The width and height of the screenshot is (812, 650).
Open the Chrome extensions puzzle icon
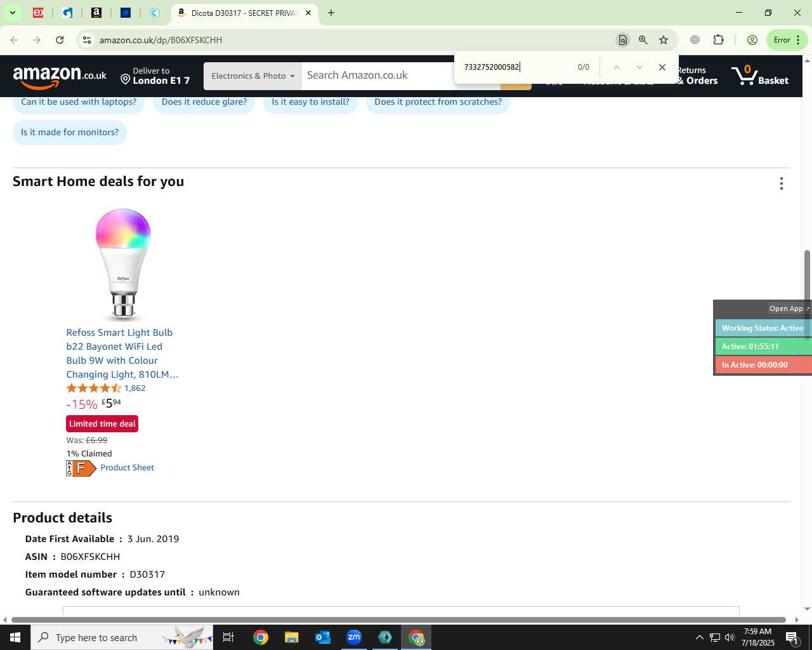tap(718, 40)
